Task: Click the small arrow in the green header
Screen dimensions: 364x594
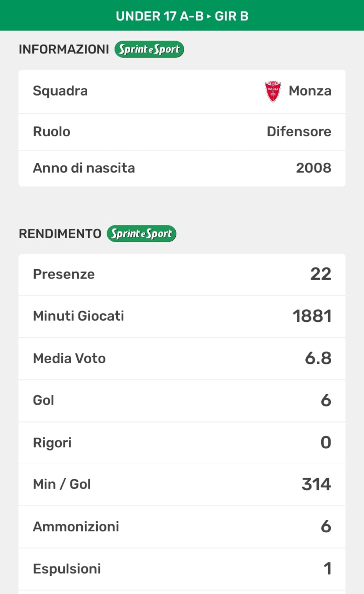Action: tap(209, 16)
